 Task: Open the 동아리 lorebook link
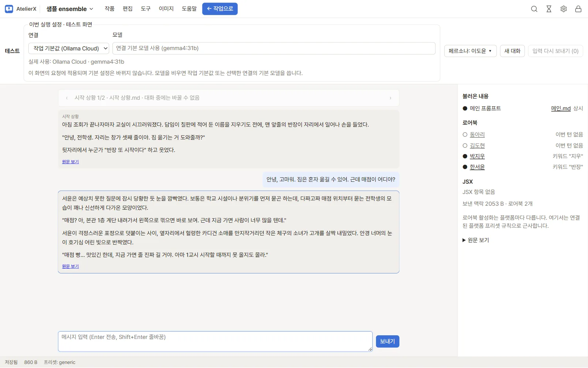pyautogui.click(x=477, y=135)
